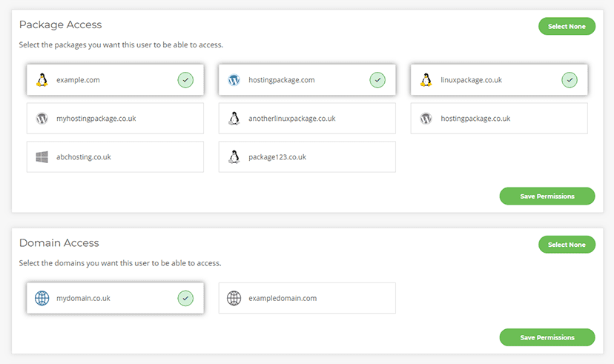Click the Package Access heading
This screenshot has width=614, height=364.
(60, 24)
